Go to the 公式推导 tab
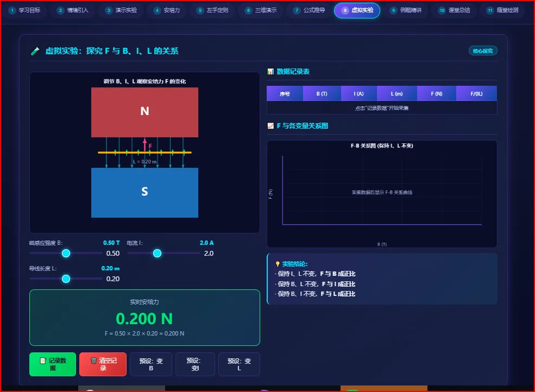Screen dimensions: 535x392 point(310,10)
